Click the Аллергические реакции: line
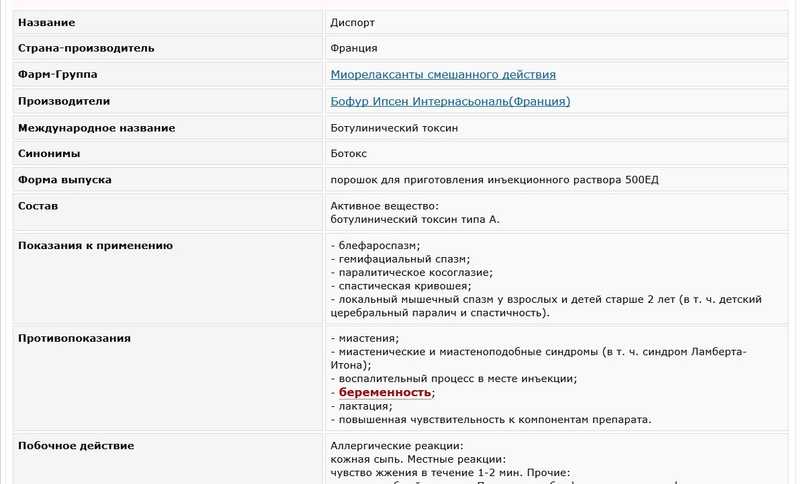The width and height of the screenshot is (800, 484). pos(396,446)
